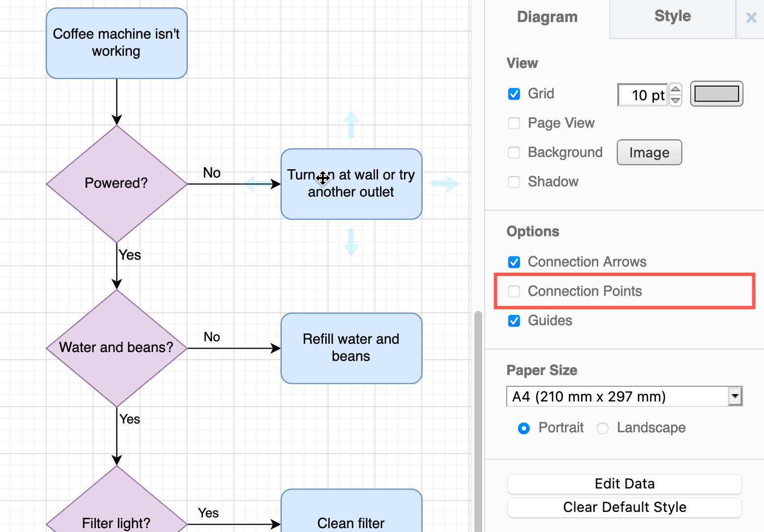
Task: Increase grid size with the up stepper
Action: (x=675, y=89)
